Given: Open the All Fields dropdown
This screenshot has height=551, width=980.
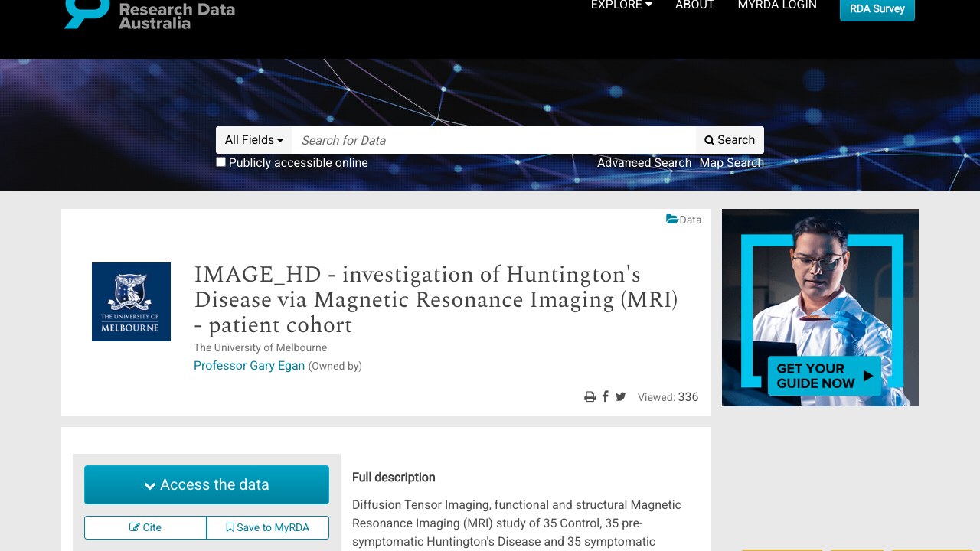Looking at the screenshot, I should pyautogui.click(x=254, y=140).
